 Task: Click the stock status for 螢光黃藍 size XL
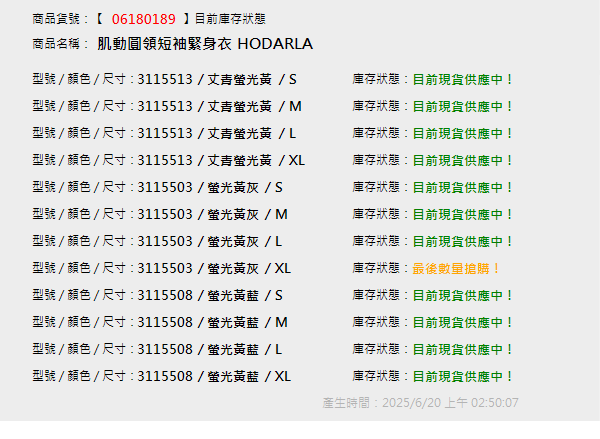point(462,376)
